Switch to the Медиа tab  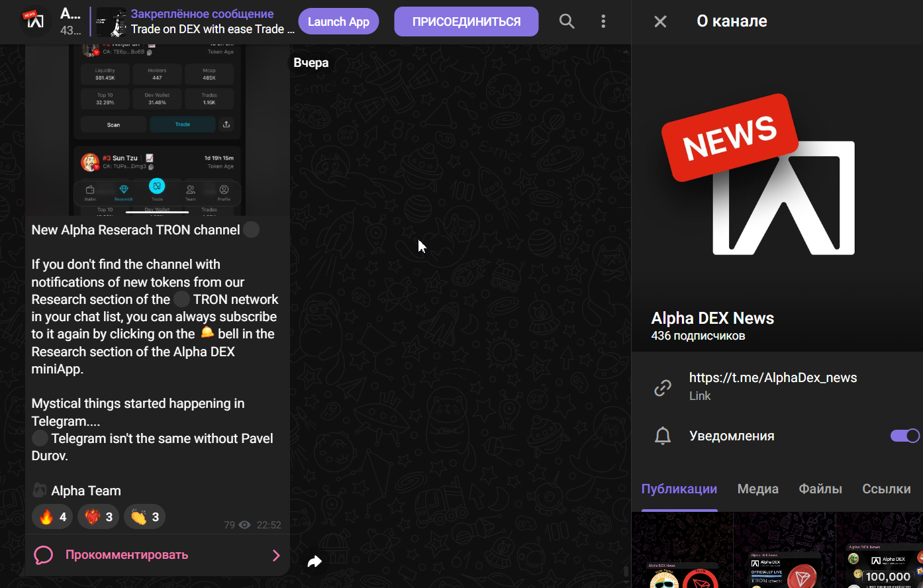(757, 489)
